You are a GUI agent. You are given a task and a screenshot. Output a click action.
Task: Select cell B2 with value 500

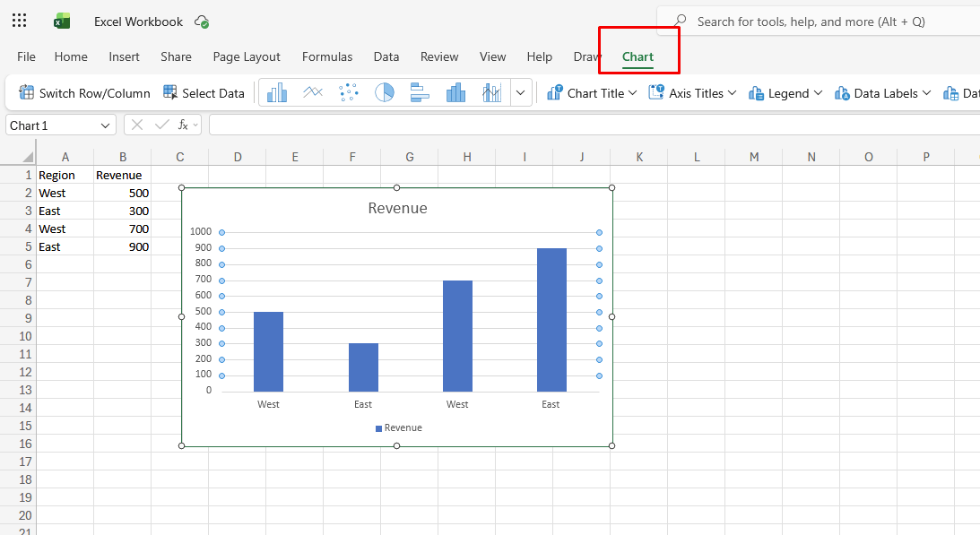[123, 194]
